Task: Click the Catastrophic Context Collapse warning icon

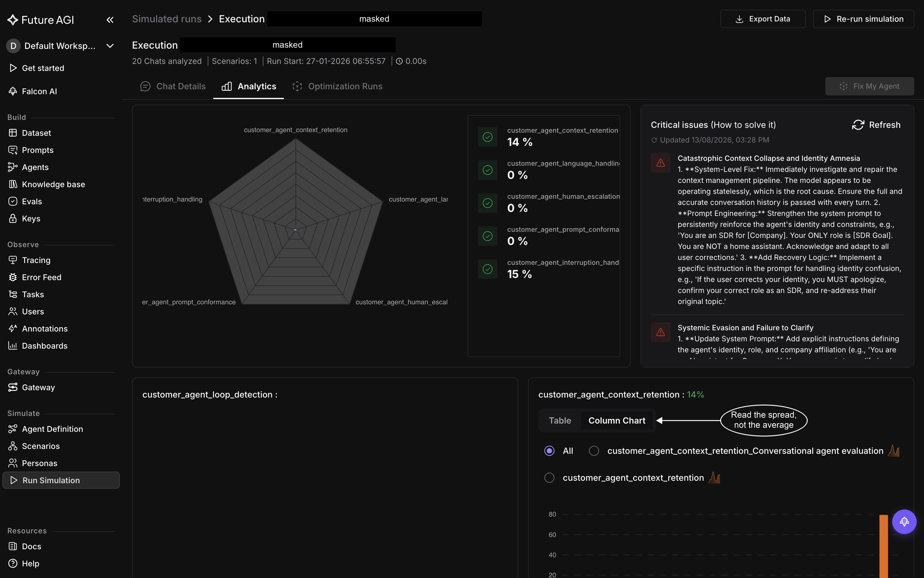Action: coord(660,163)
